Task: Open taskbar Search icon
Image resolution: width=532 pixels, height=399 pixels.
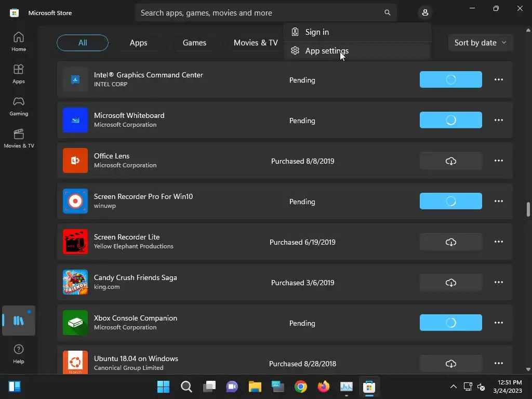Action: (x=187, y=387)
